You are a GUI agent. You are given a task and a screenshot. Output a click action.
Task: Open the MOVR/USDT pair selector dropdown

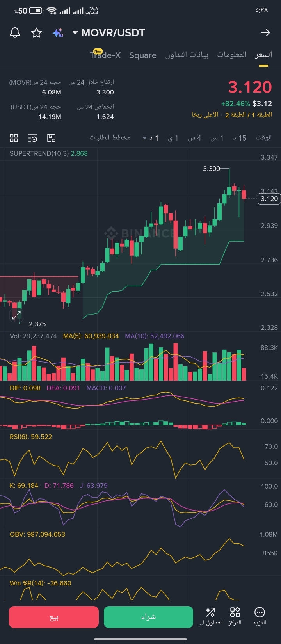(x=108, y=33)
